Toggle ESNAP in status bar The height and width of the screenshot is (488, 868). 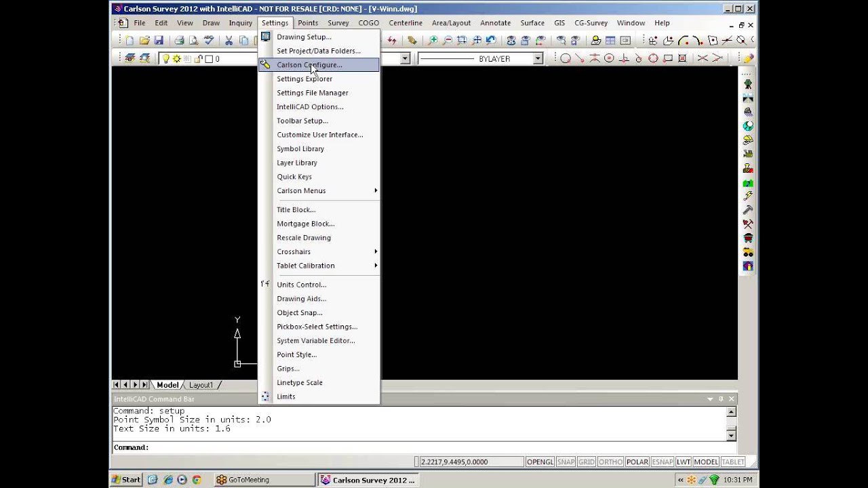[x=662, y=462]
